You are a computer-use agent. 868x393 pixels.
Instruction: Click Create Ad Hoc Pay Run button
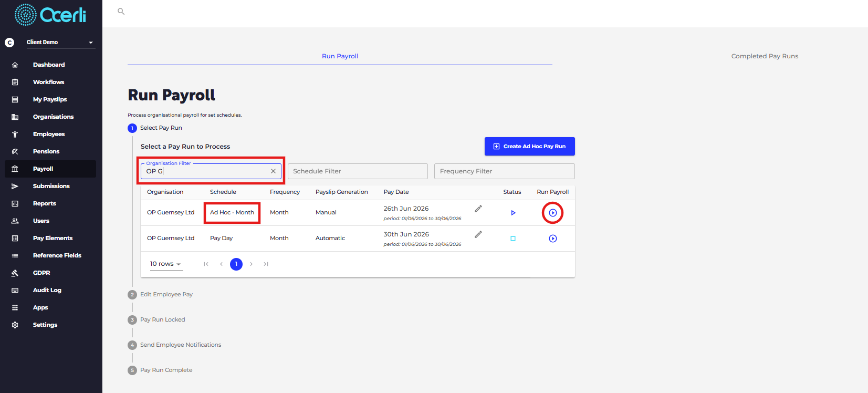click(x=529, y=147)
